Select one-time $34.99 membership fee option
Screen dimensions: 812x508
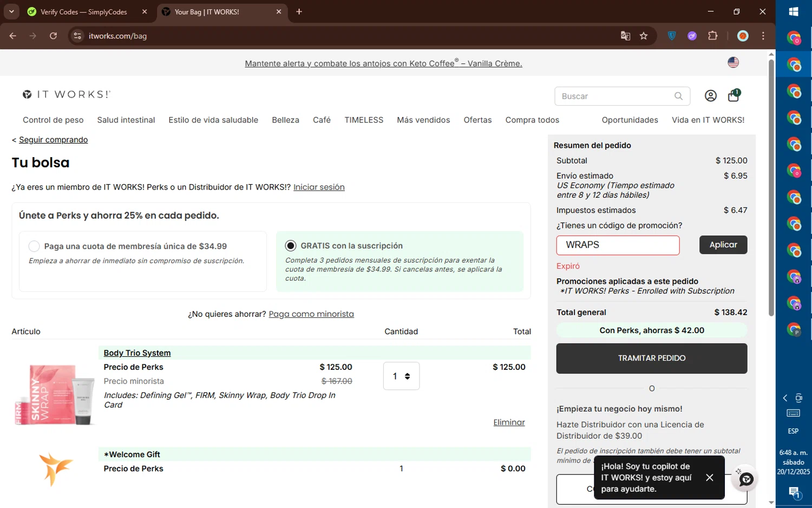(34, 246)
